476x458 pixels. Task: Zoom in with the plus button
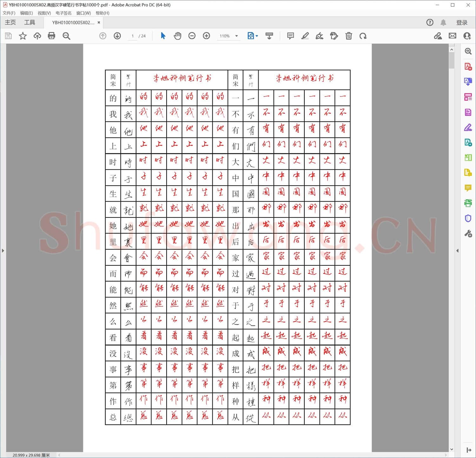206,36
